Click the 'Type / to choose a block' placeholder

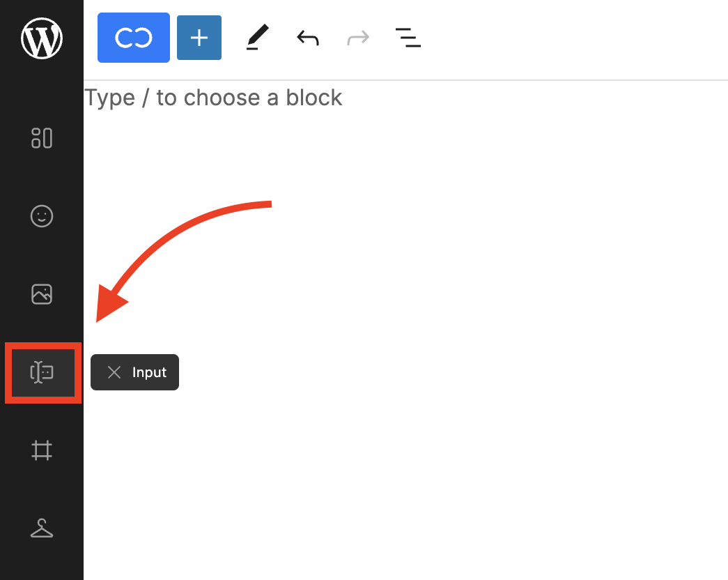pos(213,98)
